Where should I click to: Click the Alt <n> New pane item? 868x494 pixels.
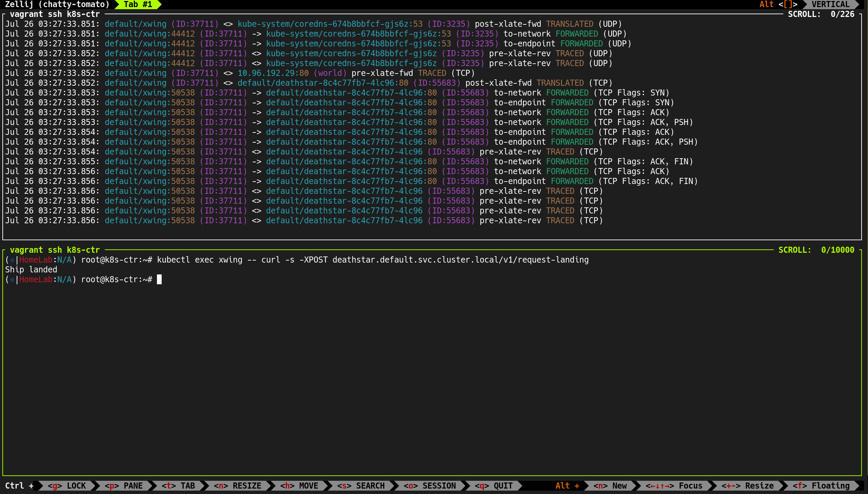610,486
